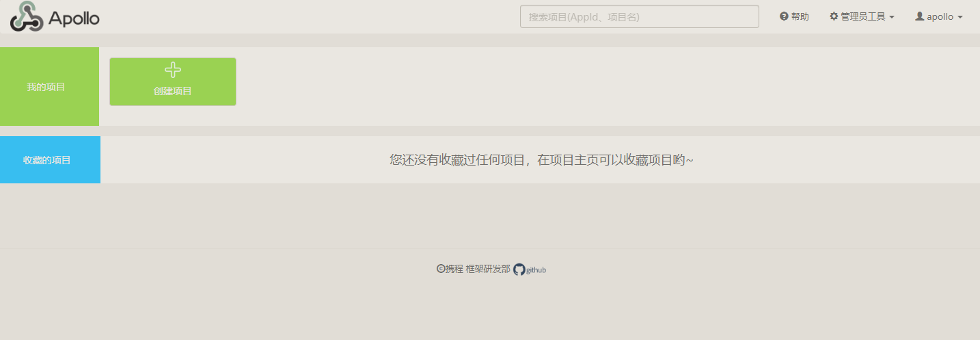
Task: Click the copyright symbol before 携程
Action: pyautogui.click(x=441, y=269)
